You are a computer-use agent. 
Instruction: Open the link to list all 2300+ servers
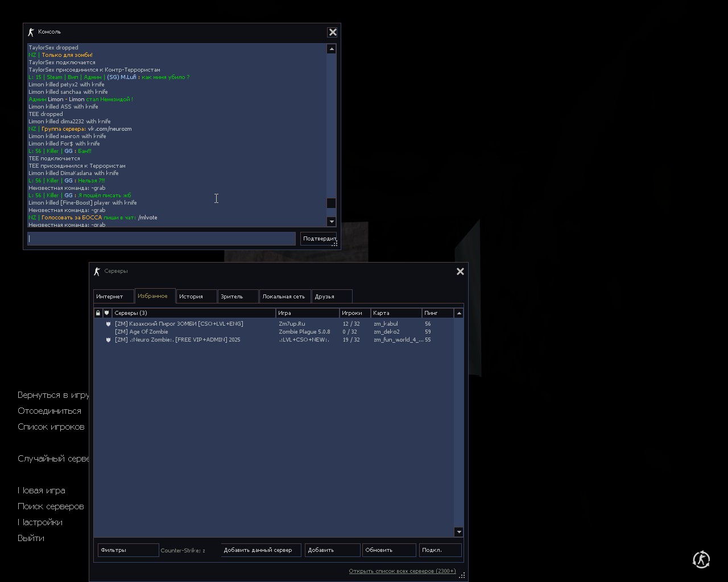402,571
